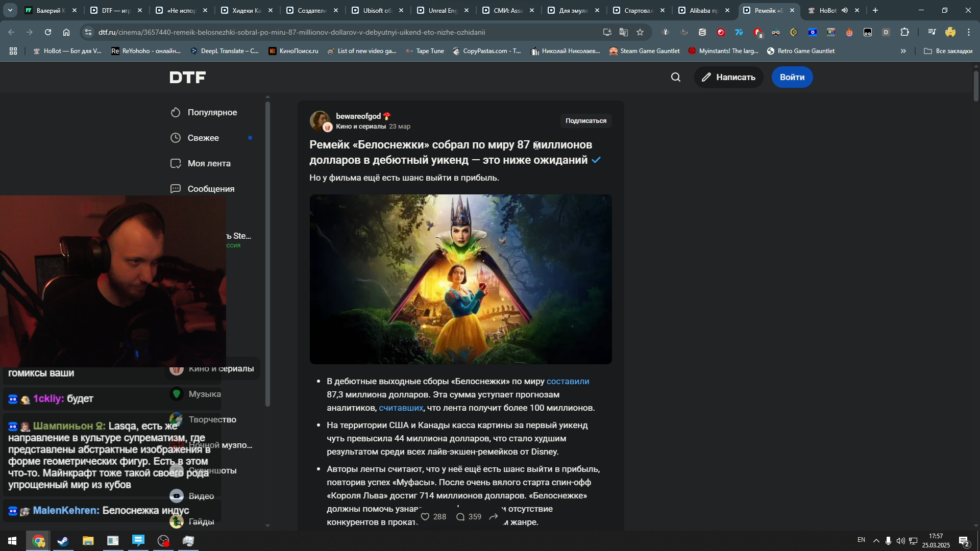
Task: Show hidden bookmarks with the chevron
Action: [x=903, y=51]
